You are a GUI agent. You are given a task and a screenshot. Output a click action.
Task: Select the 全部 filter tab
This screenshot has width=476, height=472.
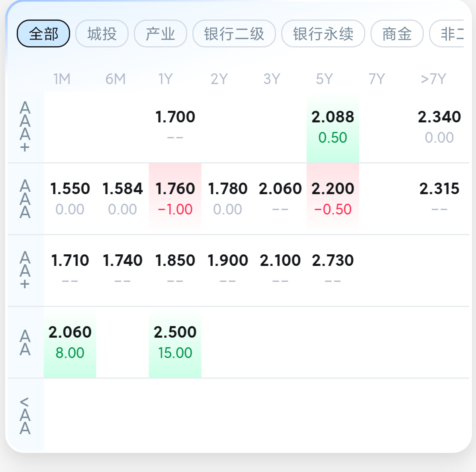(43, 34)
